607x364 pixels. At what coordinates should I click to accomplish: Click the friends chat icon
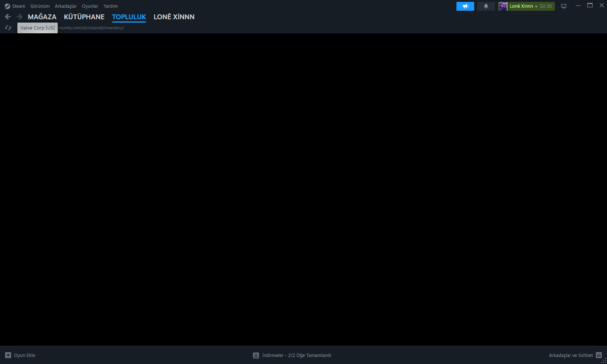tap(599, 355)
